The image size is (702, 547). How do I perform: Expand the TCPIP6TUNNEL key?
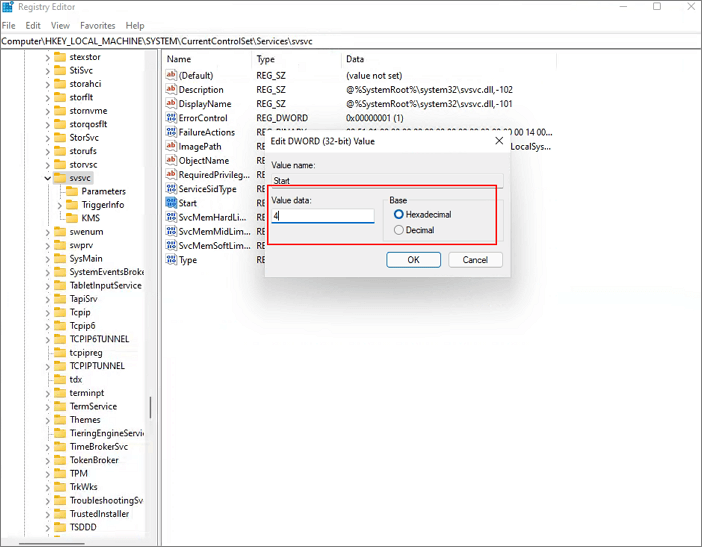pyautogui.click(x=47, y=339)
